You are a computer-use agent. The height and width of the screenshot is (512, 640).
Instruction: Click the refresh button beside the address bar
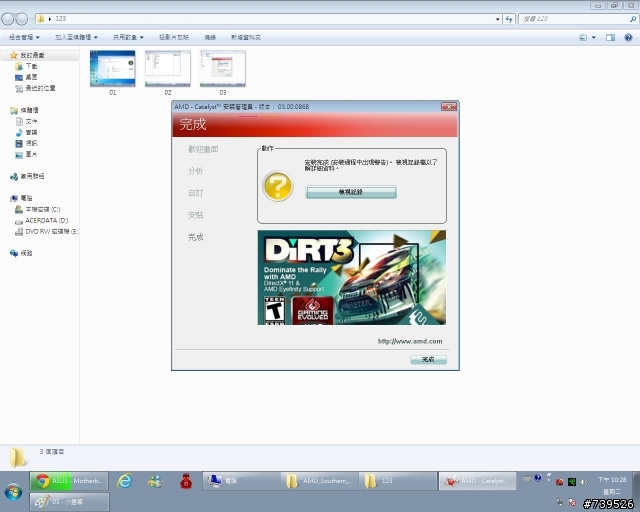pos(509,19)
